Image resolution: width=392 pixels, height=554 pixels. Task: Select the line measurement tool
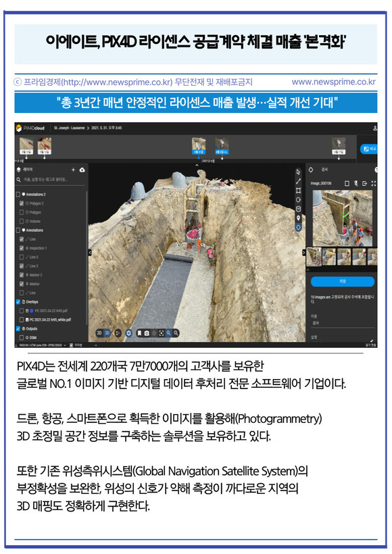tap(298, 181)
